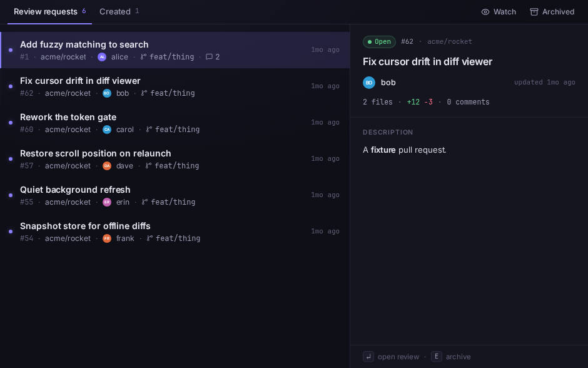
Task: Click frank's avatar in the last row
Action: point(107,238)
